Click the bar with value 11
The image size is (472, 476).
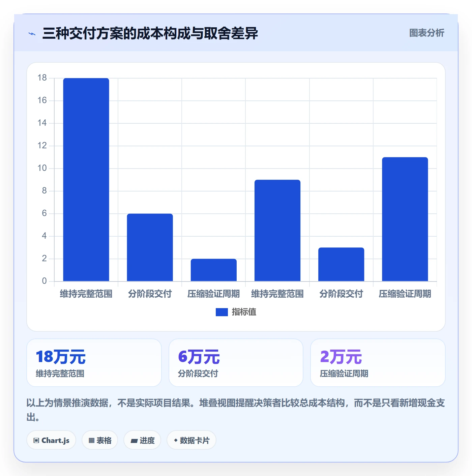pyautogui.click(x=405, y=219)
